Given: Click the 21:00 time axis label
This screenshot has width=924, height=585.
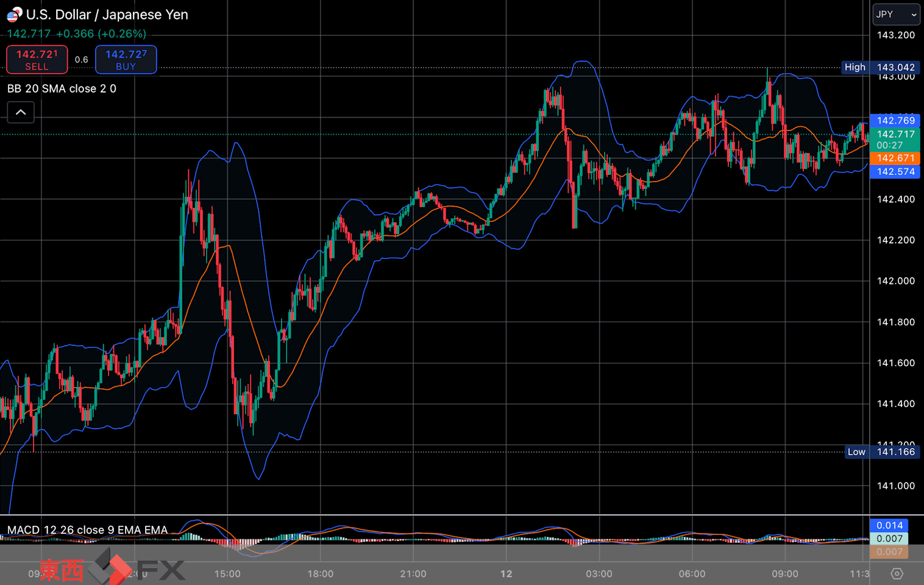Looking at the screenshot, I should (413, 574).
